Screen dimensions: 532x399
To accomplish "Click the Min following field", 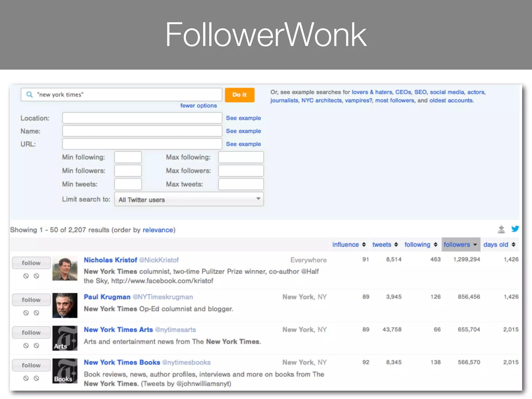I will click(x=128, y=157).
